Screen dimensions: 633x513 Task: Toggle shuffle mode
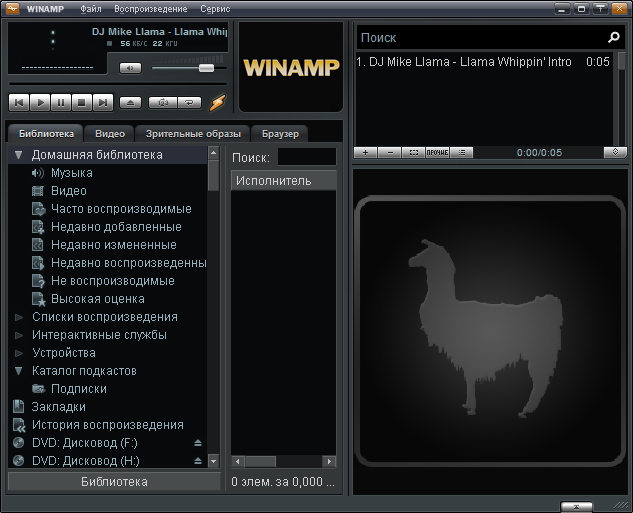(x=163, y=103)
